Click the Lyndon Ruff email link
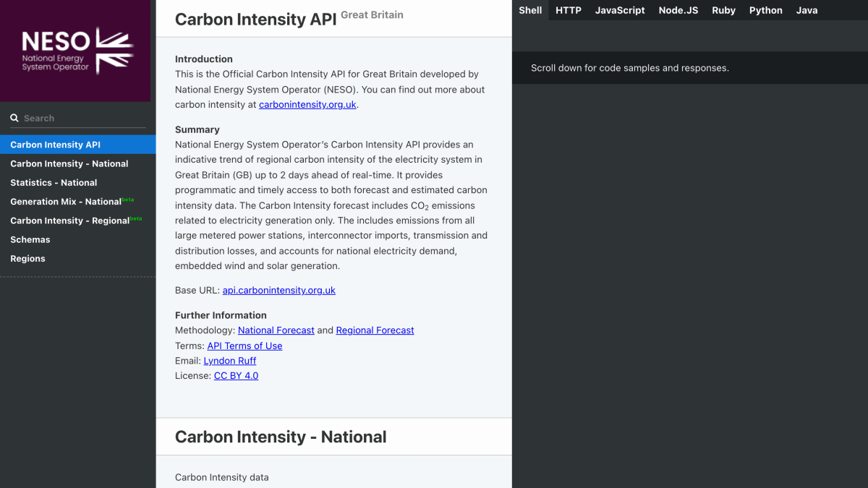This screenshot has height=488, width=868. 230,361
